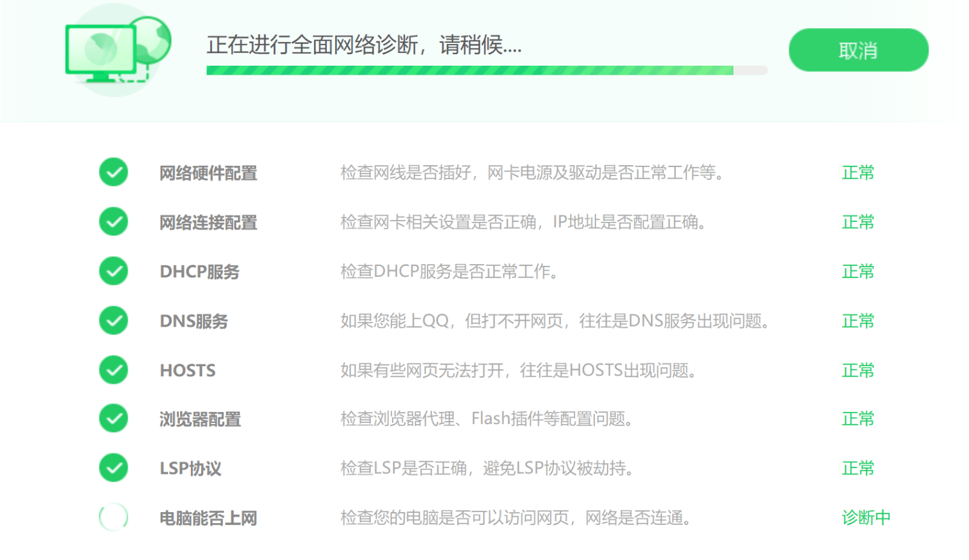This screenshot has width=969, height=560.
Task: Click the green checkmark beside 浏览器配置
Action: tap(114, 418)
